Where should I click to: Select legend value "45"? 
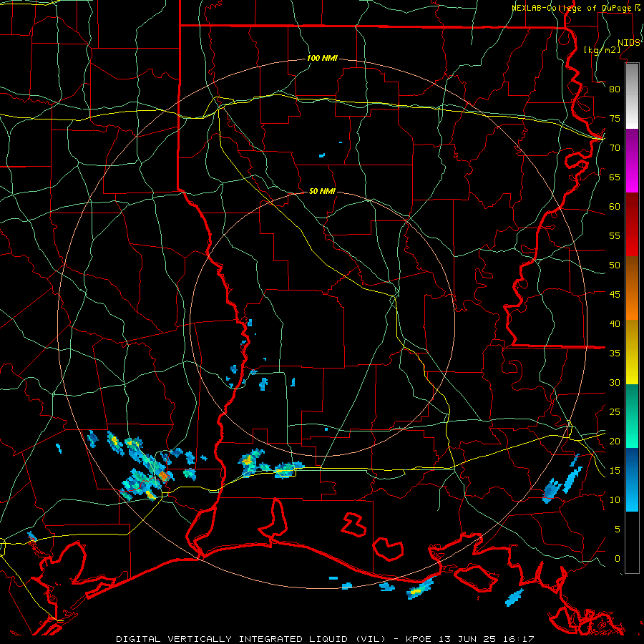pyautogui.click(x=615, y=295)
